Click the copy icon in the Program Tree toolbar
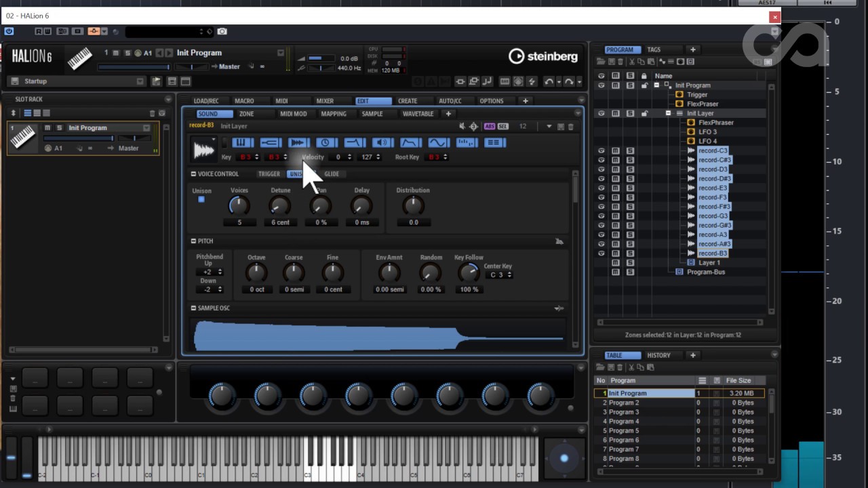The image size is (868, 488). coord(642,62)
